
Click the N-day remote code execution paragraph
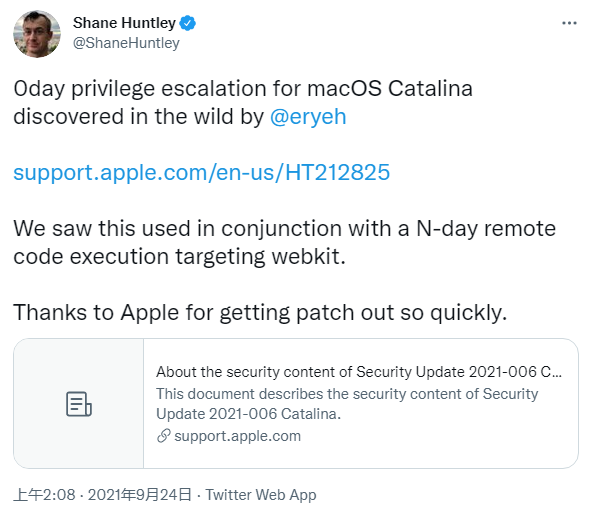285,242
